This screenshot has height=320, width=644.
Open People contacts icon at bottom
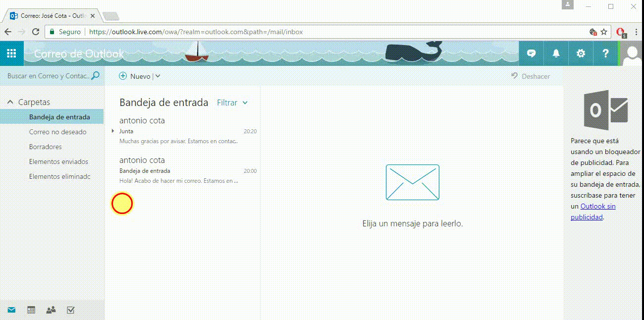coord(51,310)
